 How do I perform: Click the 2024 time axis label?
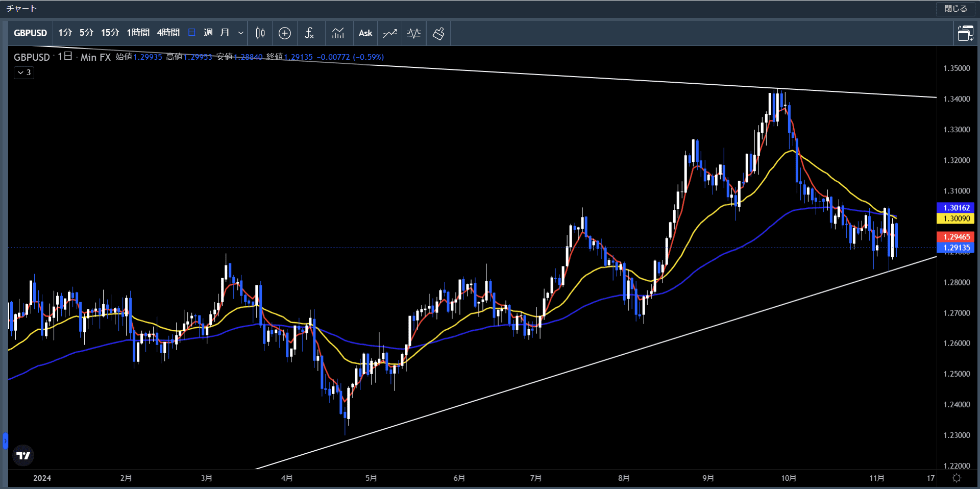(x=42, y=478)
